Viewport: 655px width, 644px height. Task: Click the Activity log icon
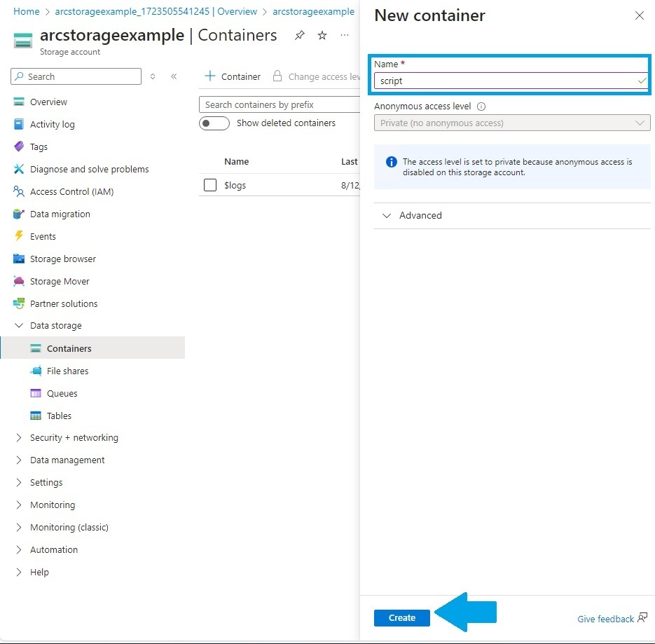click(x=19, y=124)
